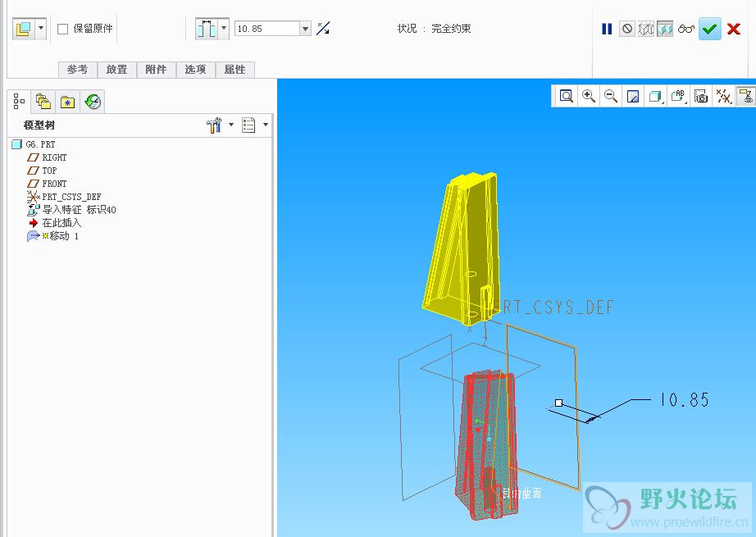Select 在此插入 marker in tree

click(x=54, y=223)
